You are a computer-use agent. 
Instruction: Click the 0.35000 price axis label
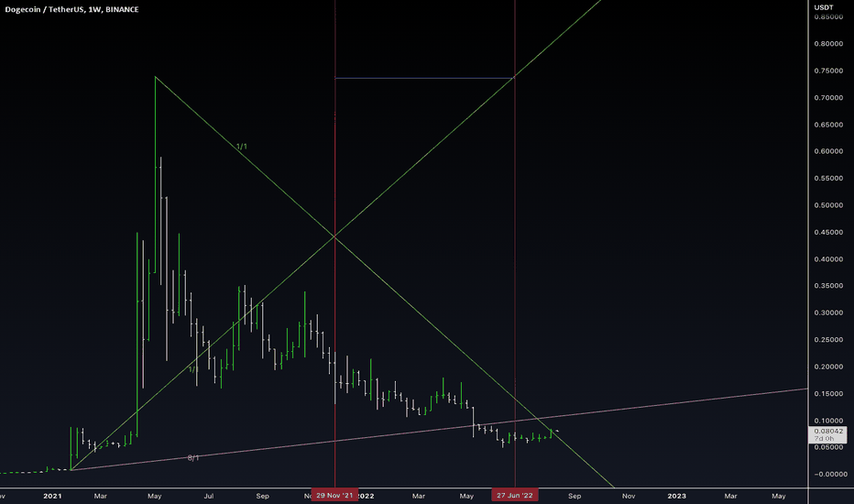click(x=828, y=286)
